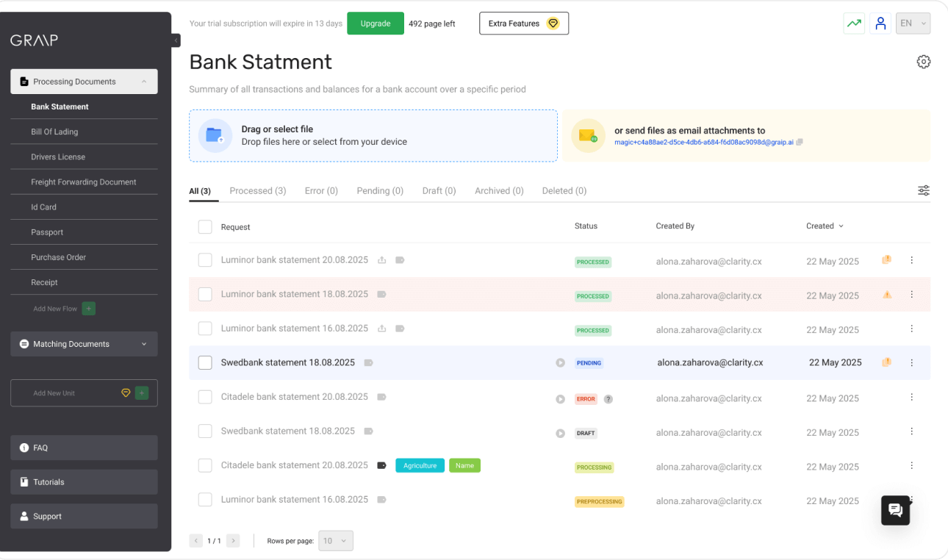Open the Pending tab

(380, 190)
